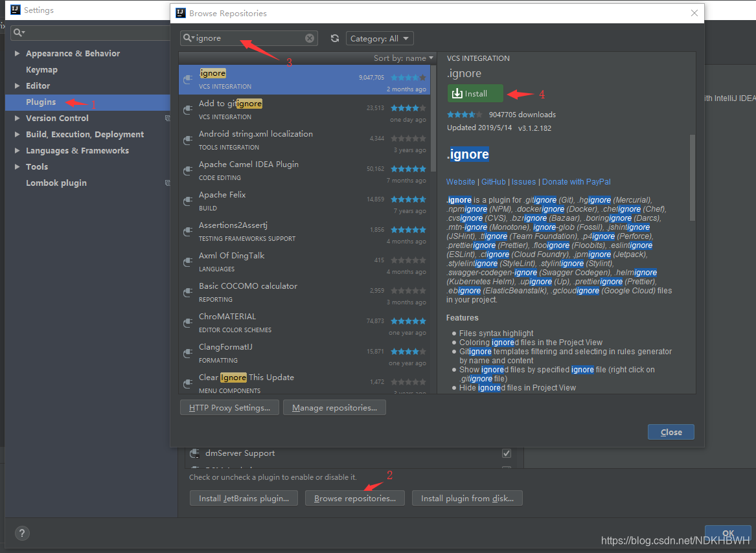Click the plugin icon beside Apache Felix

pyautogui.click(x=188, y=201)
